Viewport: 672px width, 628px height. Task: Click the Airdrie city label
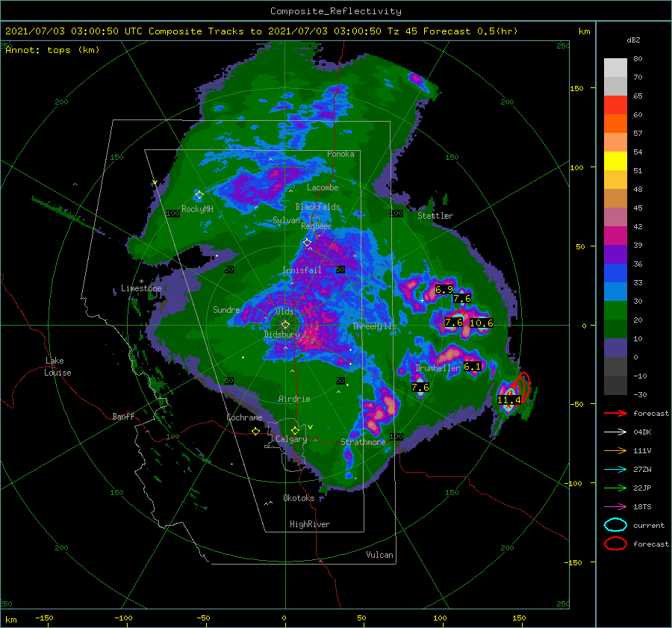(x=294, y=399)
